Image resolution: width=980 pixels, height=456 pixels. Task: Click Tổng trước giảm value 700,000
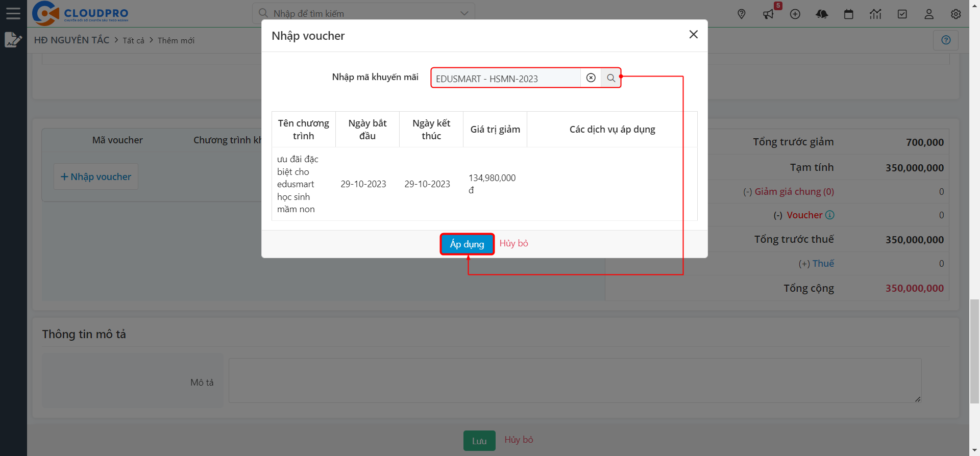(x=925, y=142)
